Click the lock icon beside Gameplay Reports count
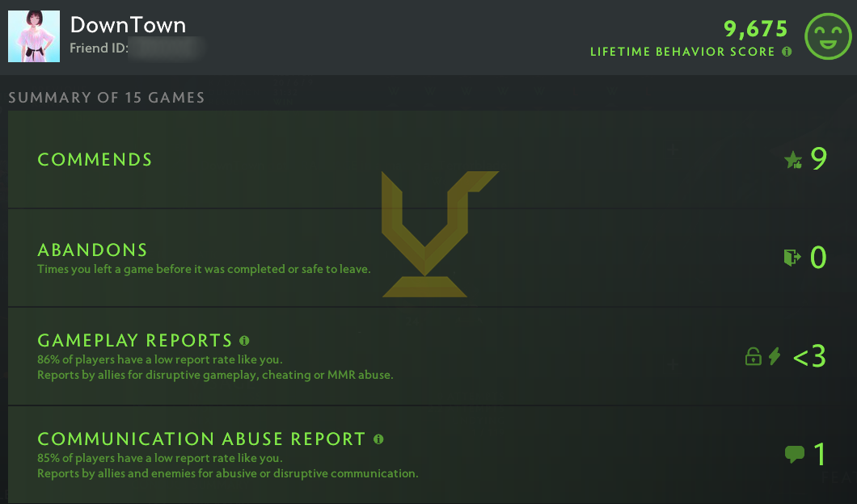This screenshot has height=504, width=857. tap(753, 355)
